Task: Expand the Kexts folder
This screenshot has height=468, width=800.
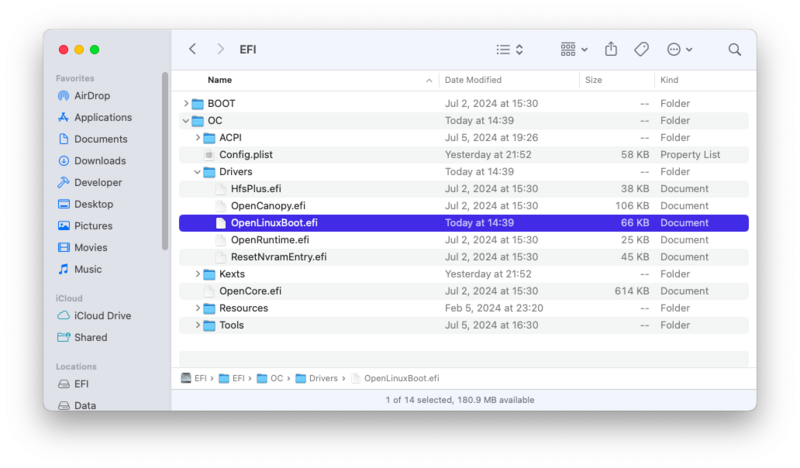Action: tap(197, 274)
